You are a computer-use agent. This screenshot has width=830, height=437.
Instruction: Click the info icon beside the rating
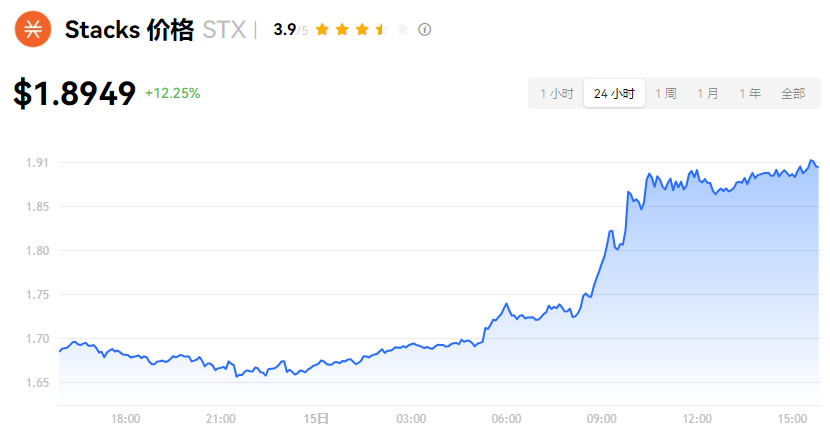pos(424,30)
